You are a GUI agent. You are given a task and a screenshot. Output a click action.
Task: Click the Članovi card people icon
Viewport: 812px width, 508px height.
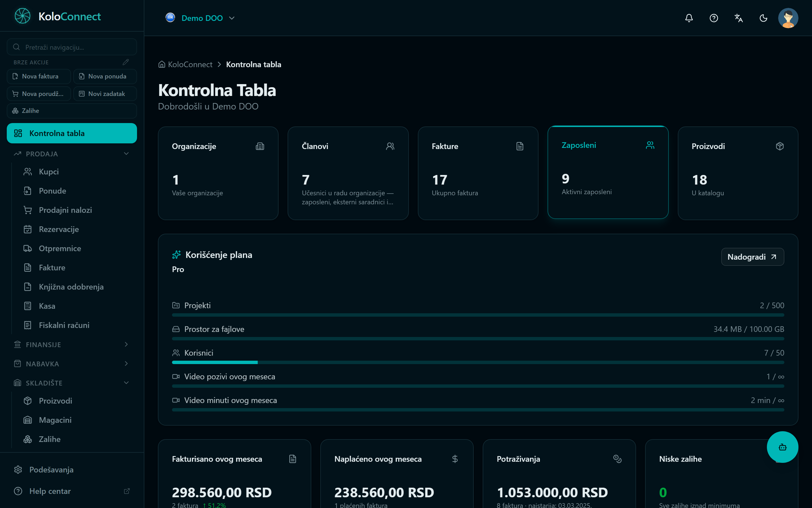[390, 146]
